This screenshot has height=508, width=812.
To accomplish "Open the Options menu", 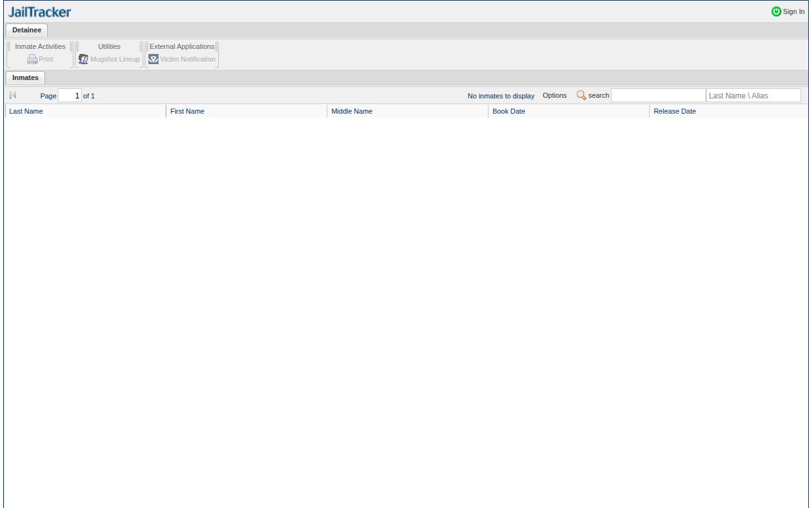I will click(x=554, y=95).
